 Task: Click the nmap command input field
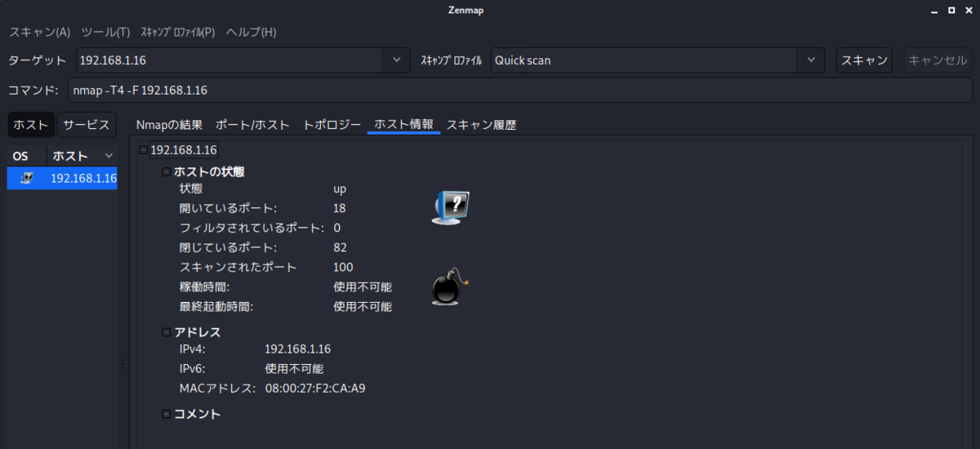pos(519,91)
